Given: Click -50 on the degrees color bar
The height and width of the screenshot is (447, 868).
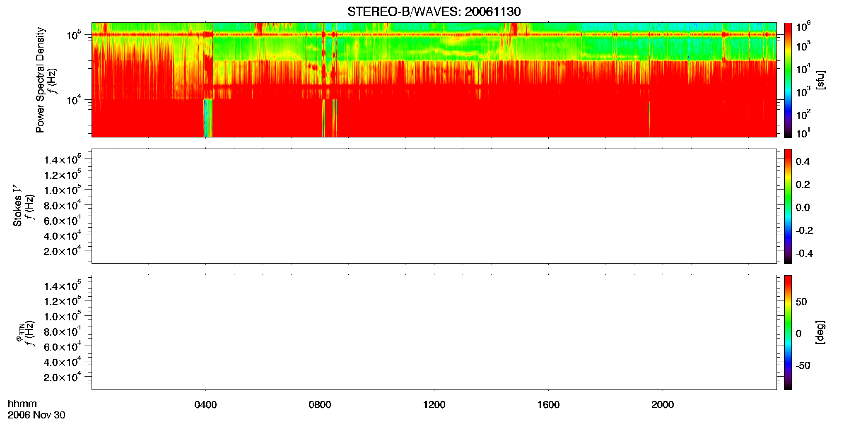Looking at the screenshot, I should 803,366.
